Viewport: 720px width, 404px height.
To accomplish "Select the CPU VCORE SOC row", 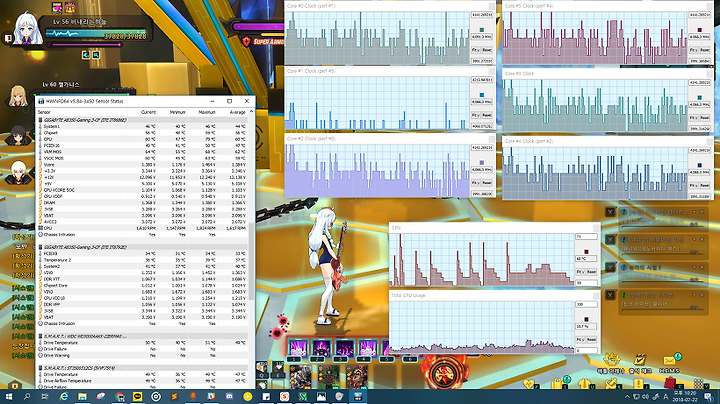I will pos(143,190).
